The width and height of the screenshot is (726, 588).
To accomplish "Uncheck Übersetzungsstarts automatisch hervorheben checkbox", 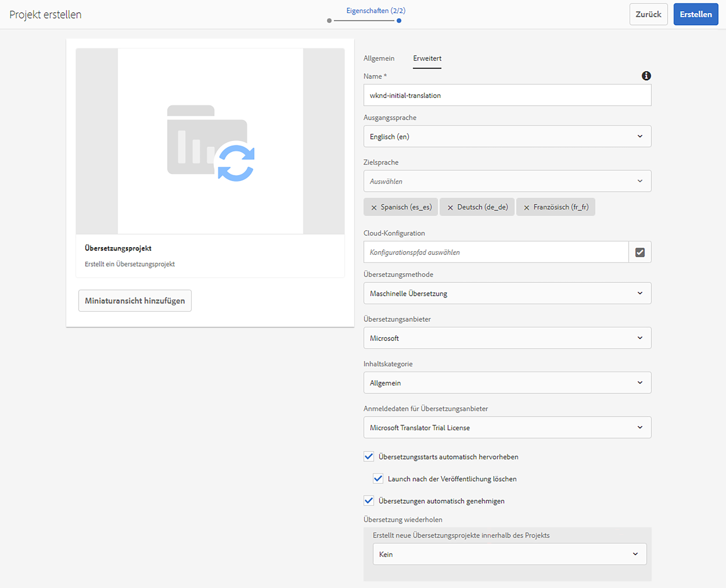I will [x=369, y=456].
